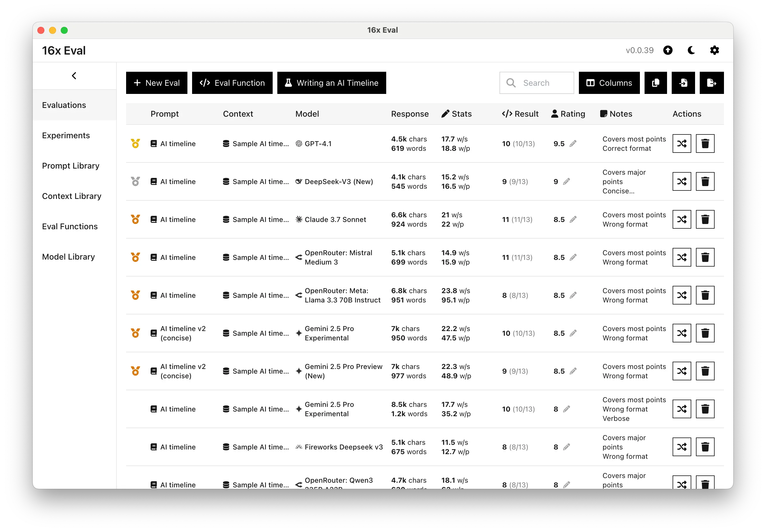
Task: Click shuffle icon in DeepSeek-V3 (New) row
Action: [x=682, y=182]
